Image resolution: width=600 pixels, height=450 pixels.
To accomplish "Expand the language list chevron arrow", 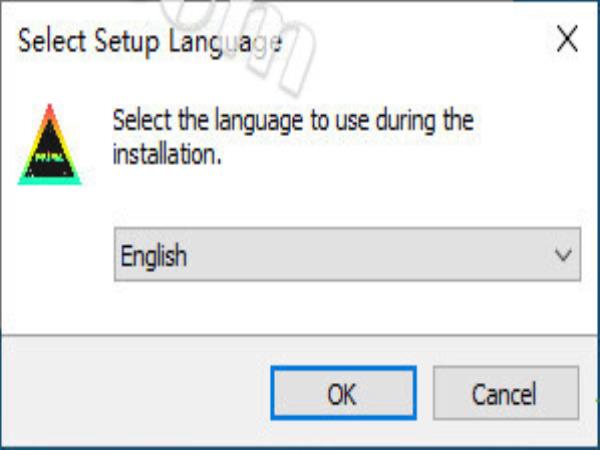I will (x=563, y=255).
